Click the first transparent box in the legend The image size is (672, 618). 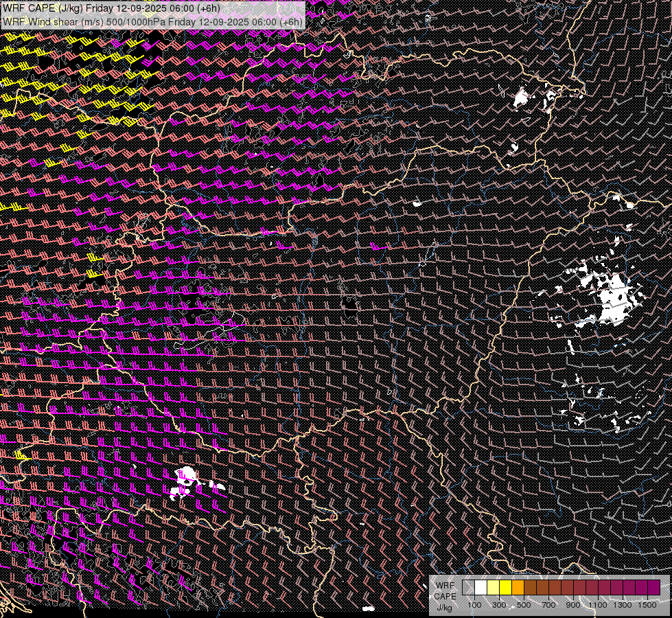468,587
